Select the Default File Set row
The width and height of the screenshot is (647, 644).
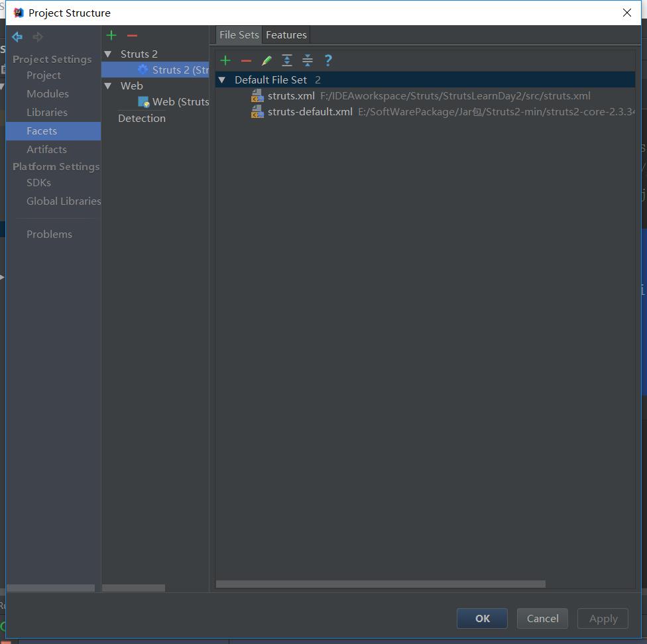(x=425, y=80)
